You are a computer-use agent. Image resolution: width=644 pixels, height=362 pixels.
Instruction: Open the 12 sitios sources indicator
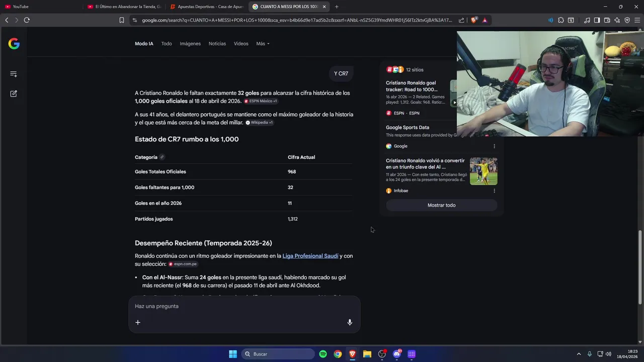point(405,70)
